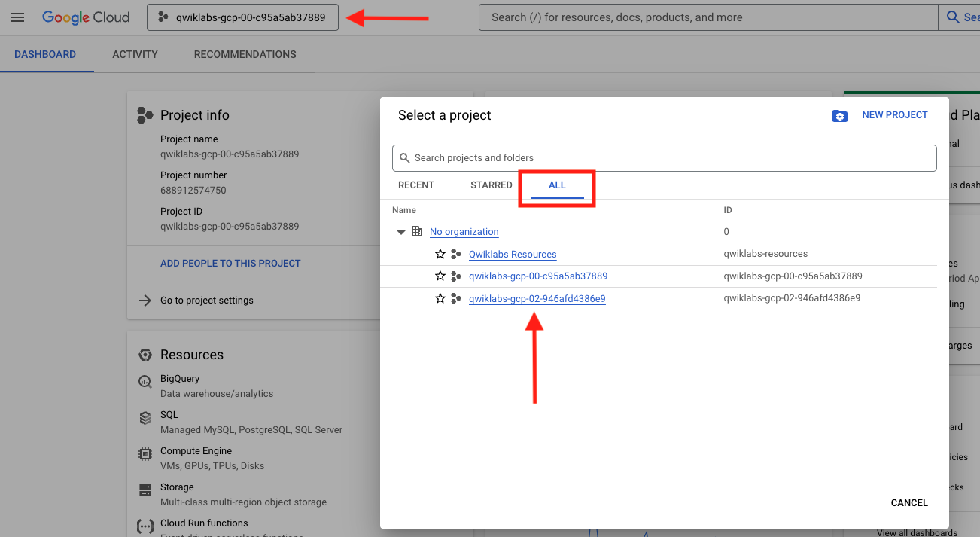Image resolution: width=980 pixels, height=537 pixels.
Task: Switch to the Starred tab in the dialog
Action: pyautogui.click(x=492, y=185)
